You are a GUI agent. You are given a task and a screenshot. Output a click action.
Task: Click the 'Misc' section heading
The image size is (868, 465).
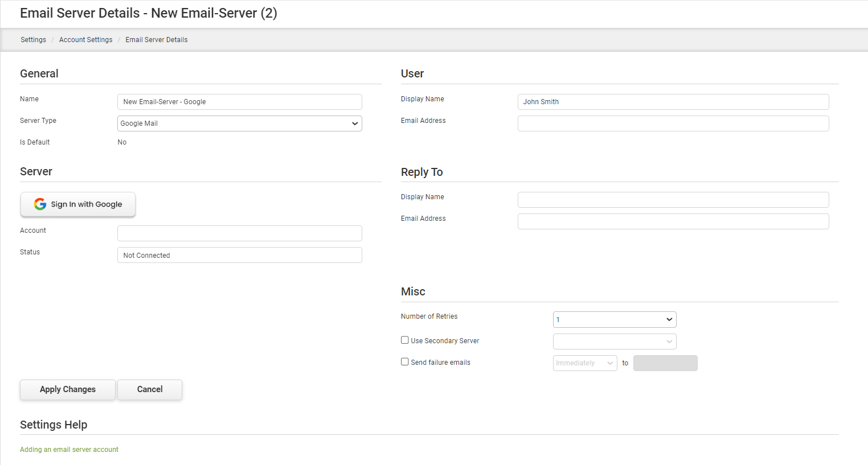pyautogui.click(x=413, y=291)
